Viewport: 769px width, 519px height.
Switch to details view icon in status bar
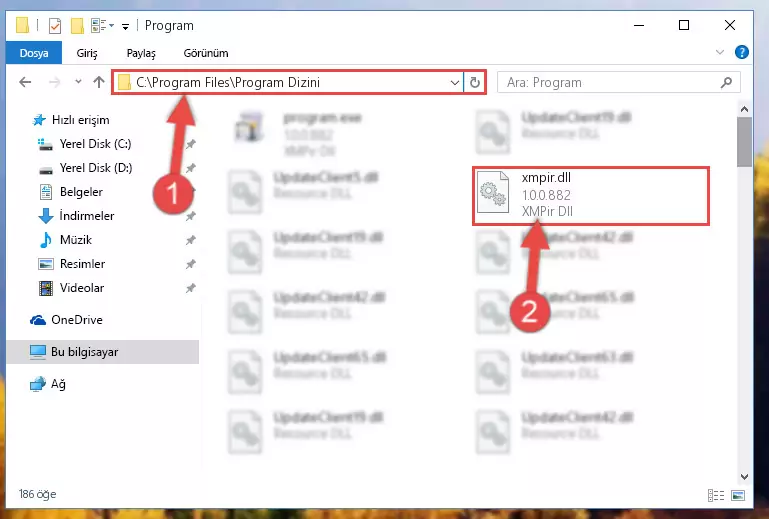pos(716,495)
